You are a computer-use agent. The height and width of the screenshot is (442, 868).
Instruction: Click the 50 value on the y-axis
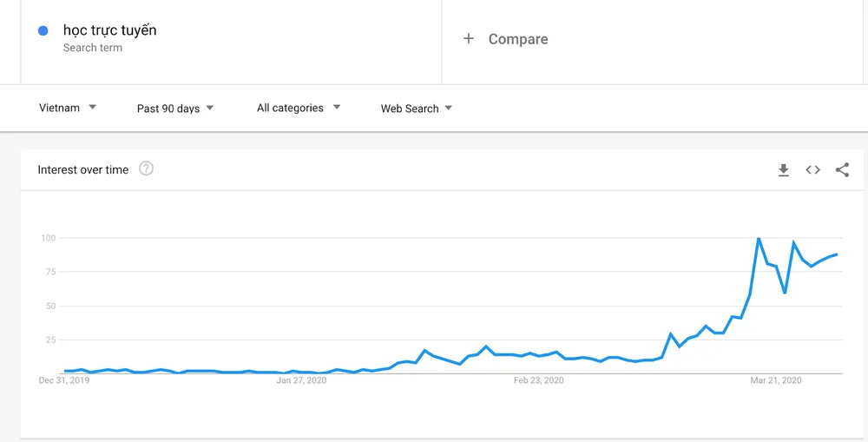[x=50, y=306]
